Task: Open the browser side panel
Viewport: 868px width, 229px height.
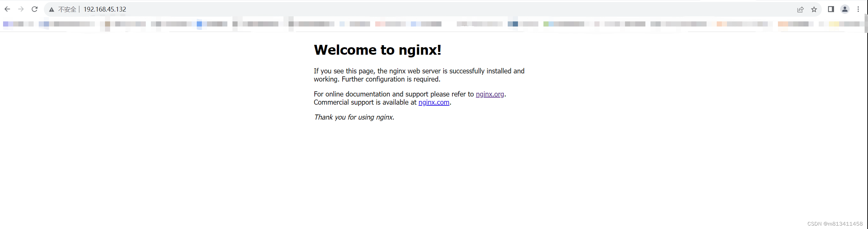Action: click(831, 9)
